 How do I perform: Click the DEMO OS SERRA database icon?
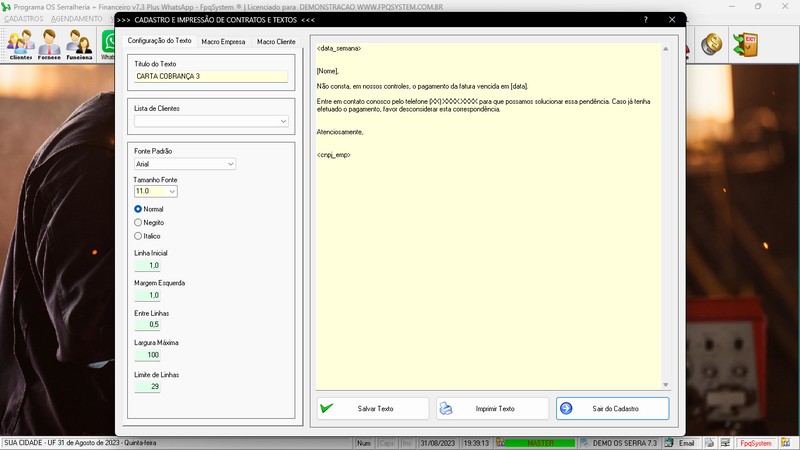pos(585,443)
